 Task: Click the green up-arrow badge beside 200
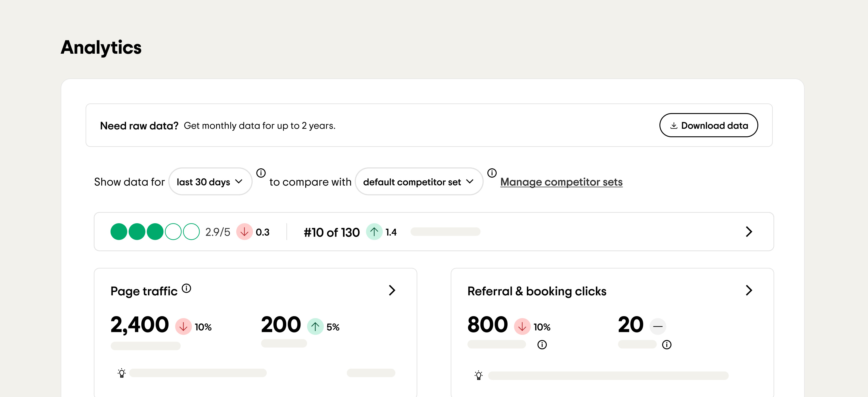(315, 326)
